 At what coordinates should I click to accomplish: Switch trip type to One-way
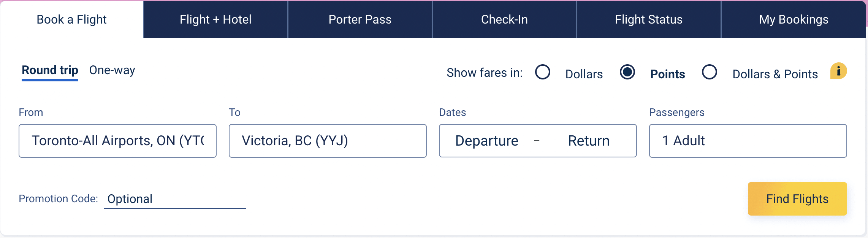pyautogui.click(x=112, y=70)
